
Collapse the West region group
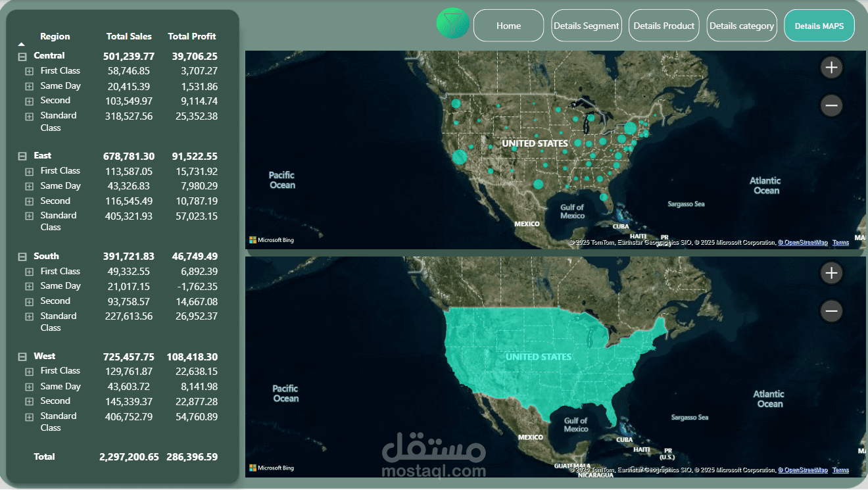(x=22, y=357)
